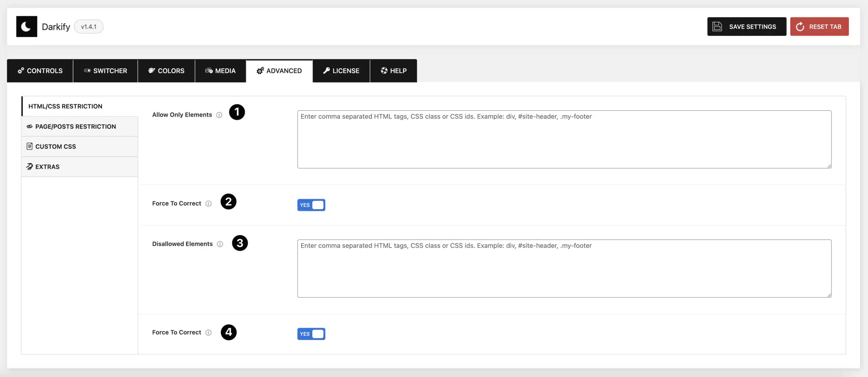Click the circular arrow icon in Reset Tab
The image size is (868, 377).
tap(800, 26)
